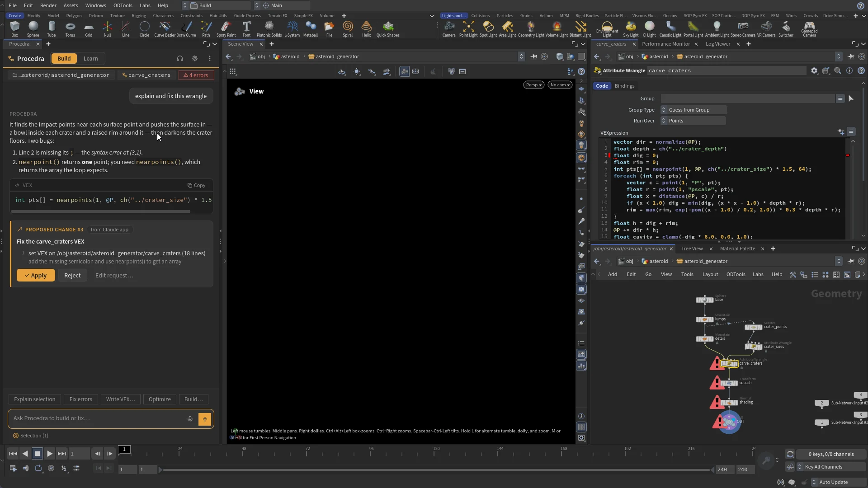The width and height of the screenshot is (868, 488).
Task: Copy the VEX code snippet
Action: pyautogui.click(x=197, y=185)
